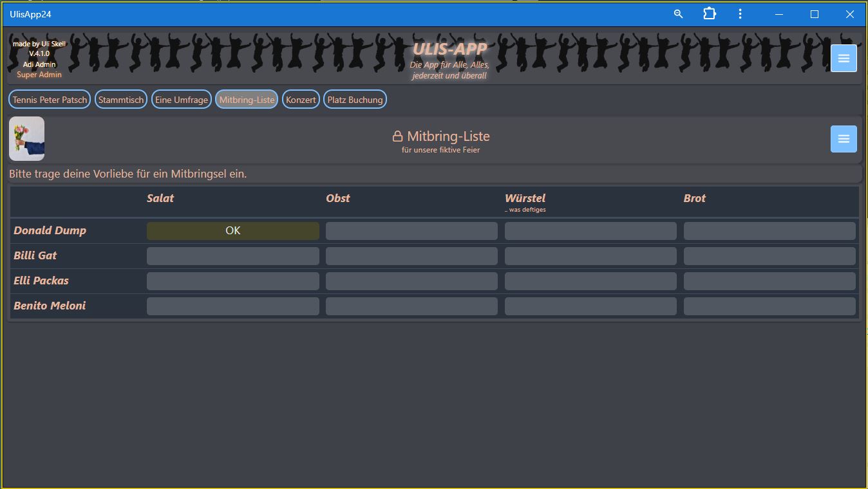Viewport: 868px width, 489px height.
Task: Click the puzzle-piece extensions icon
Action: 709,14
